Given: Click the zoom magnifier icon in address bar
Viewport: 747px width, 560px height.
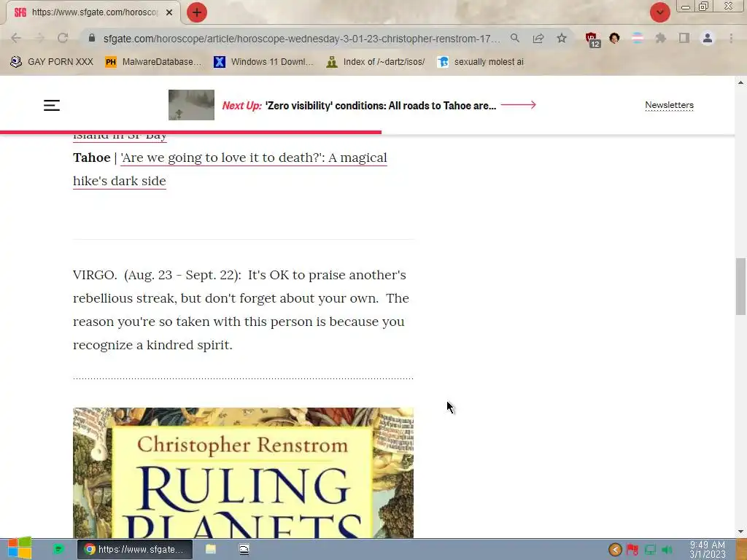Looking at the screenshot, I should click(x=515, y=38).
